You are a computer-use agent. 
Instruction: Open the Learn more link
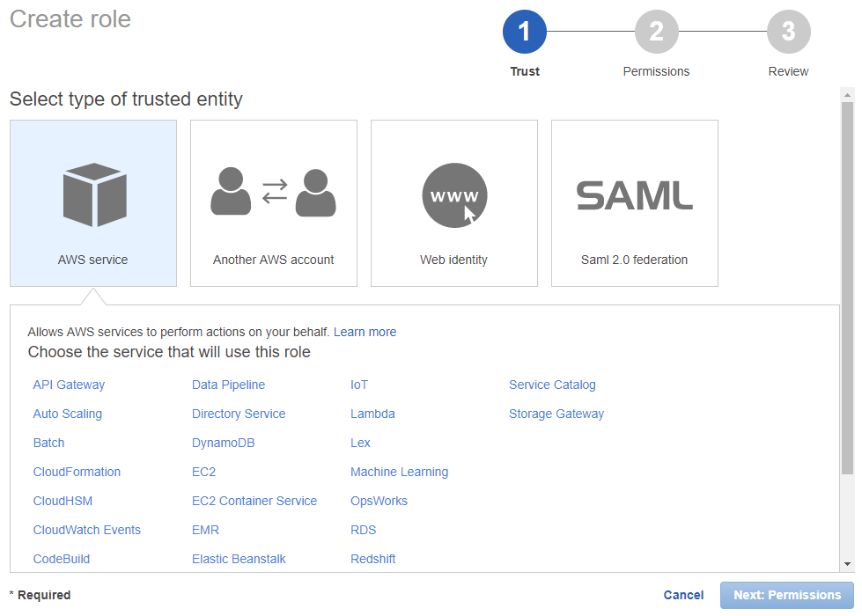click(x=365, y=332)
